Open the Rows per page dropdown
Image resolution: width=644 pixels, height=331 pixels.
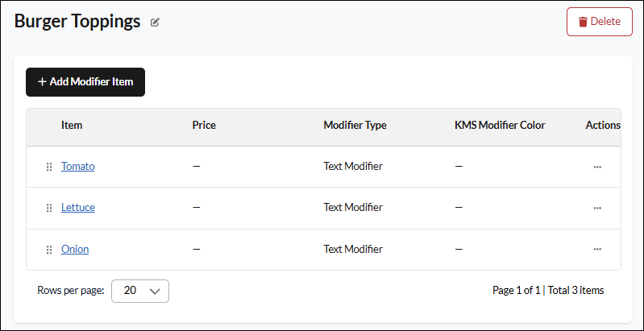coord(140,291)
